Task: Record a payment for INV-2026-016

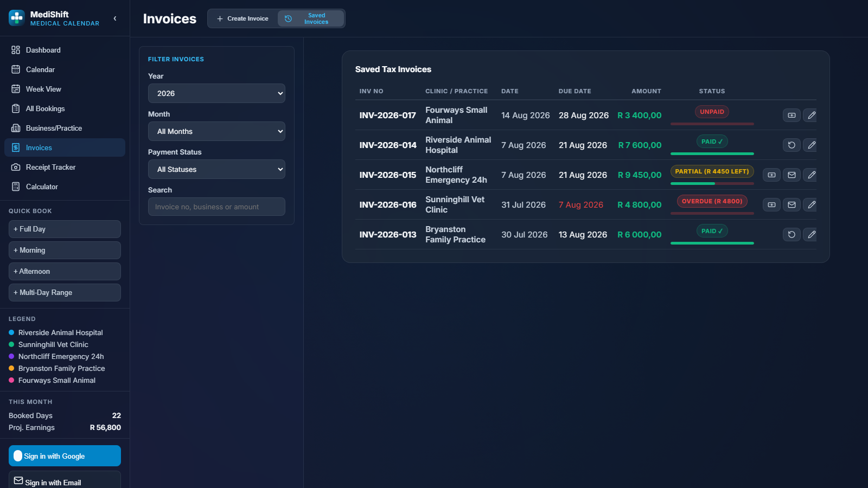Action: click(771, 204)
